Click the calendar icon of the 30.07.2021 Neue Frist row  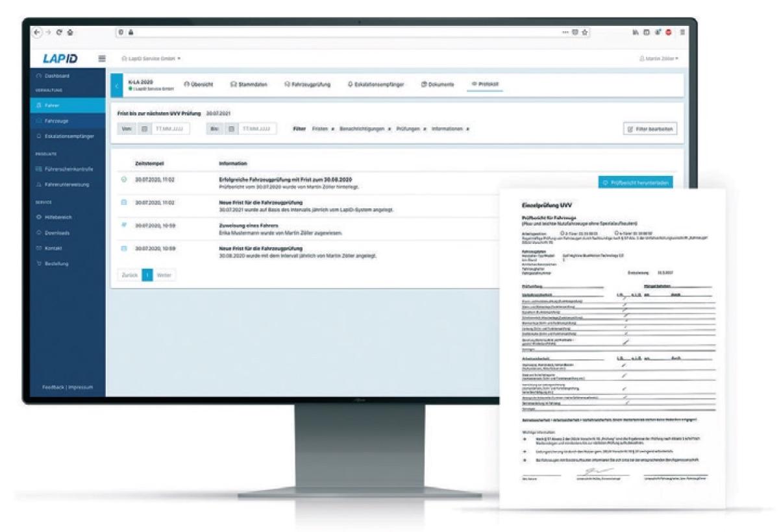coord(123,202)
